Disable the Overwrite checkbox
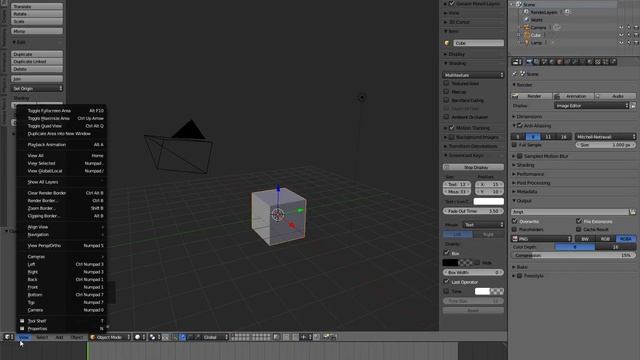The width and height of the screenshot is (640, 360). click(x=515, y=221)
